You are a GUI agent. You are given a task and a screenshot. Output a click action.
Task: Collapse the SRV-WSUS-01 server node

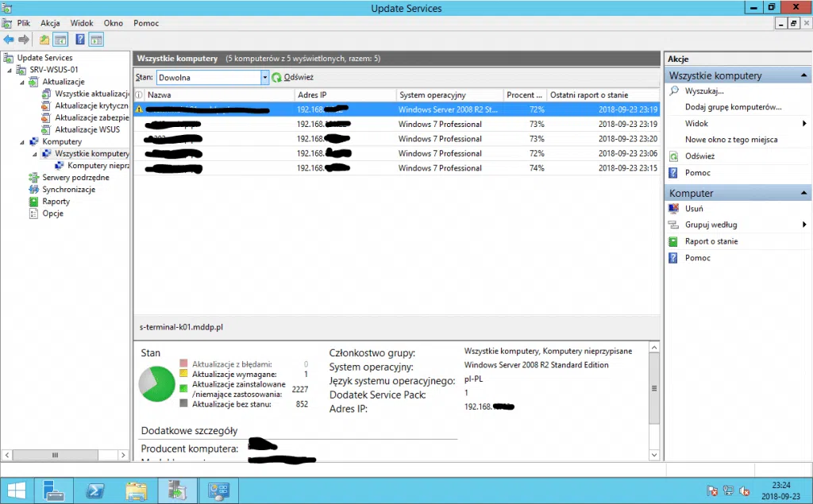point(10,71)
